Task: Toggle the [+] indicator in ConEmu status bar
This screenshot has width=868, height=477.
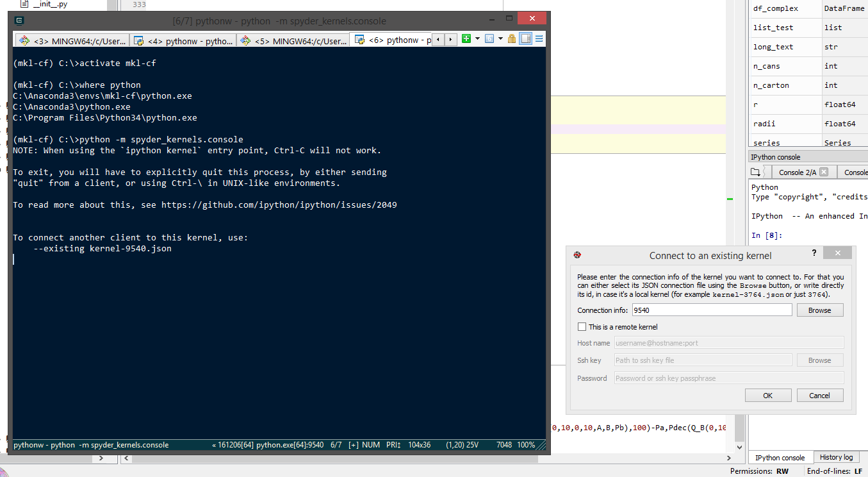Action: point(353,445)
